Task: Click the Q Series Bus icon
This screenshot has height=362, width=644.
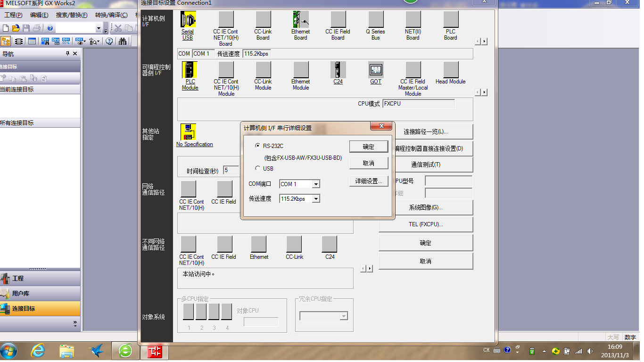Action: click(x=375, y=20)
